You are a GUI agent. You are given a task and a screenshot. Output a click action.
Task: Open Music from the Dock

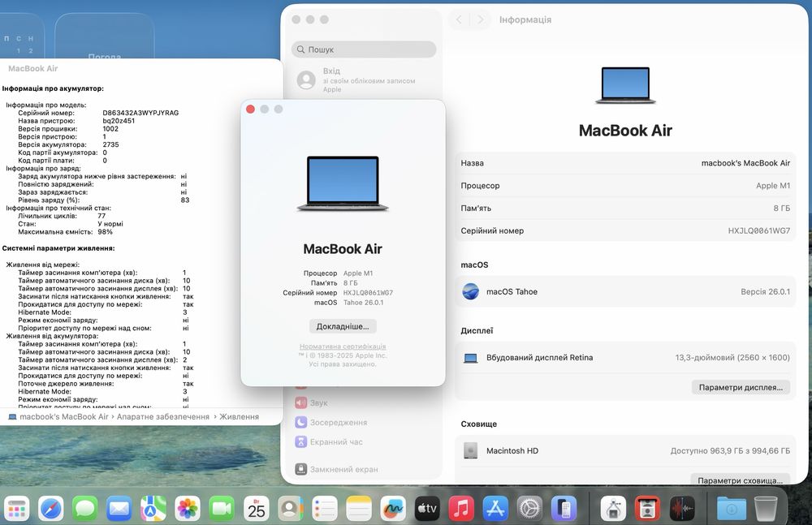pyautogui.click(x=461, y=509)
